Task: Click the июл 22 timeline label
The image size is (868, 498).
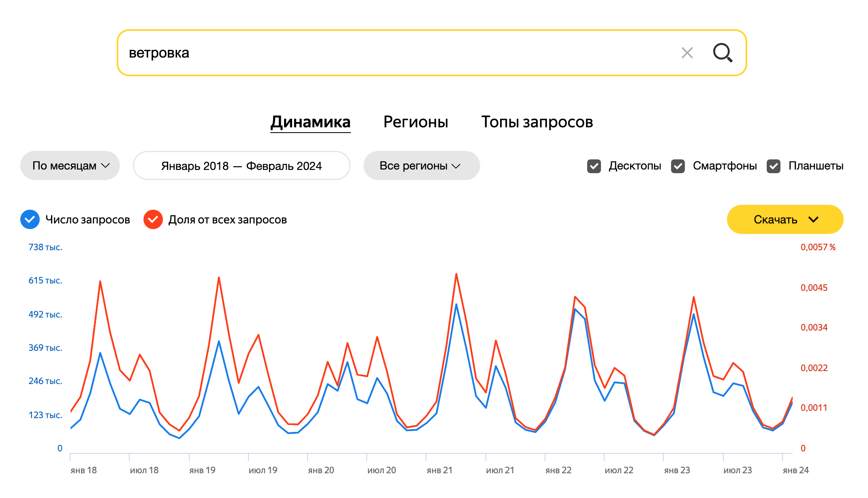Action: [619, 470]
